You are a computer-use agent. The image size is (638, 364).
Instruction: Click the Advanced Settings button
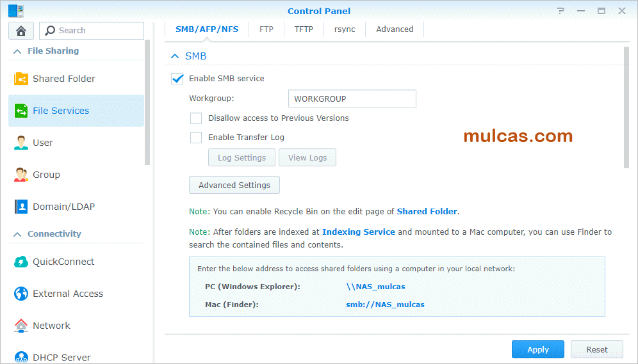(x=234, y=185)
